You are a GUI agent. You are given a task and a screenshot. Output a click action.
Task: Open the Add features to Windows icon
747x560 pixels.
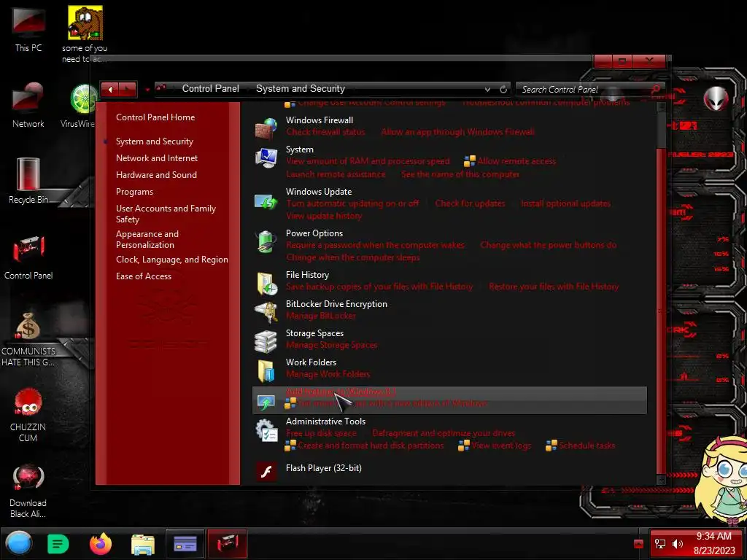[x=266, y=402]
